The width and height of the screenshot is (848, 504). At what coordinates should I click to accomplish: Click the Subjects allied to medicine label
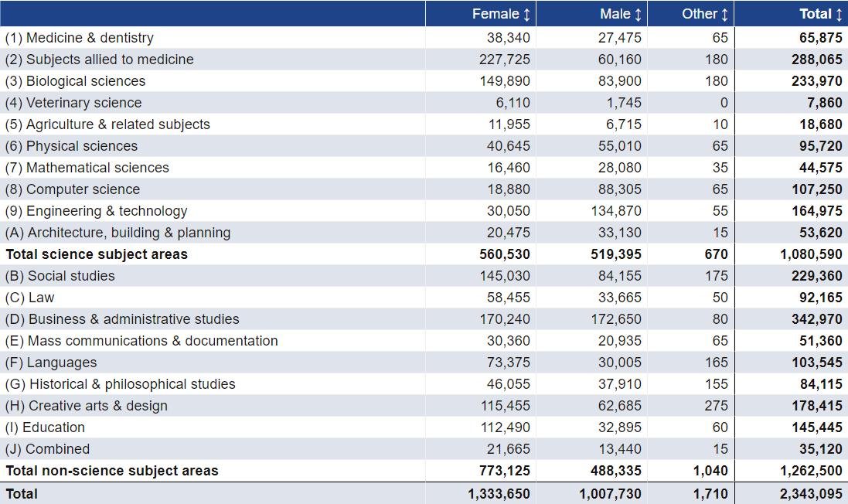click(100, 60)
